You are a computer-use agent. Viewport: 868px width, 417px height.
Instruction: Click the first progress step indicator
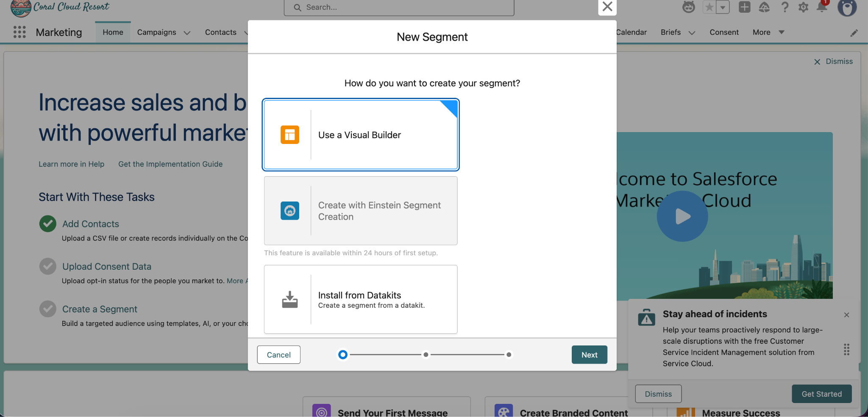point(343,355)
